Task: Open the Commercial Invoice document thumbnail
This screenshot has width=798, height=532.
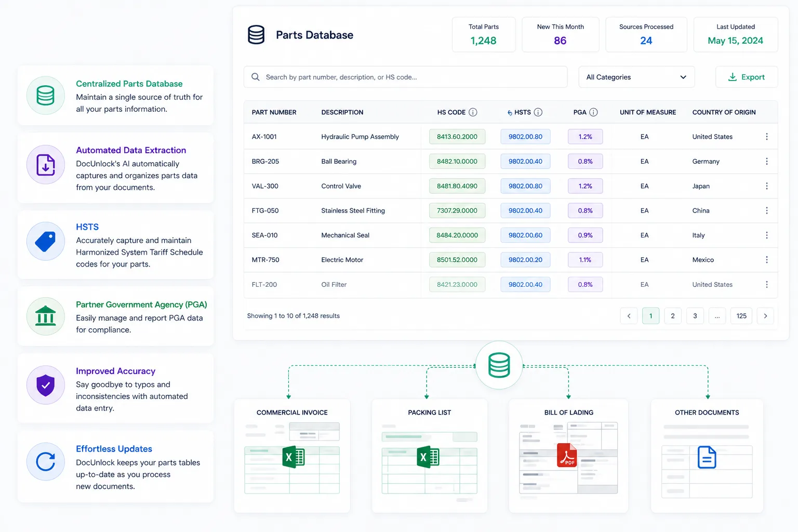Action: coord(292,456)
